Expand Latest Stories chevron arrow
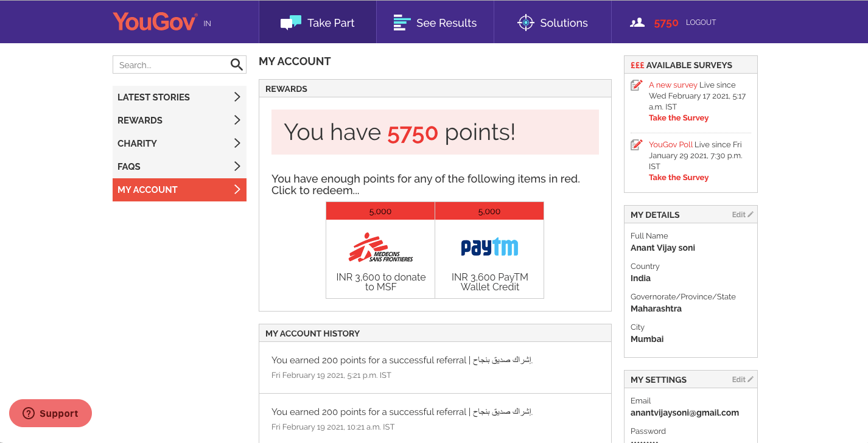This screenshot has height=443, width=868. 237,97
